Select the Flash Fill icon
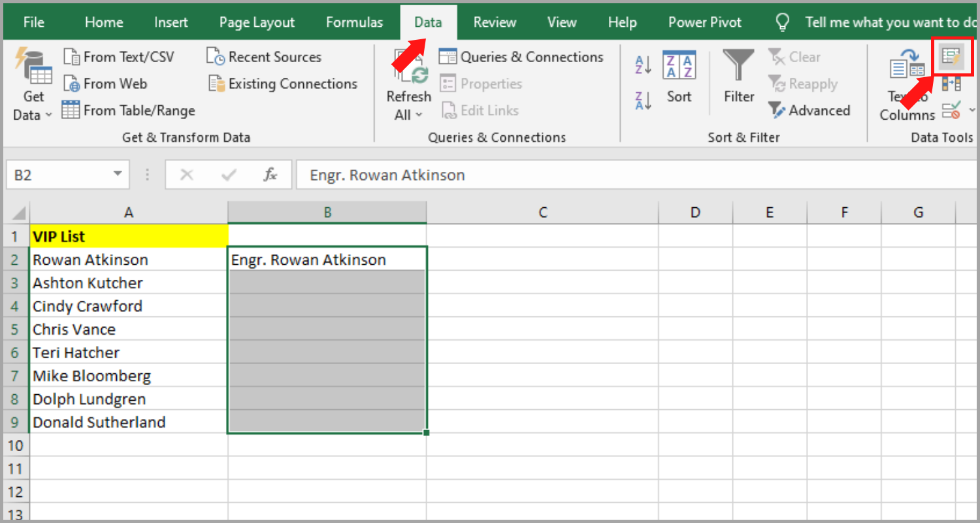Screen dimensions: 980x523 coord(953,57)
